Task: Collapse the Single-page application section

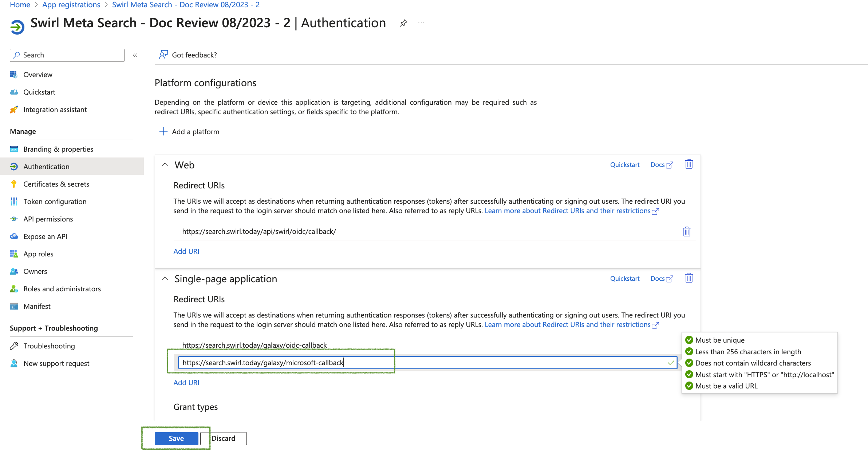Action: click(x=165, y=279)
